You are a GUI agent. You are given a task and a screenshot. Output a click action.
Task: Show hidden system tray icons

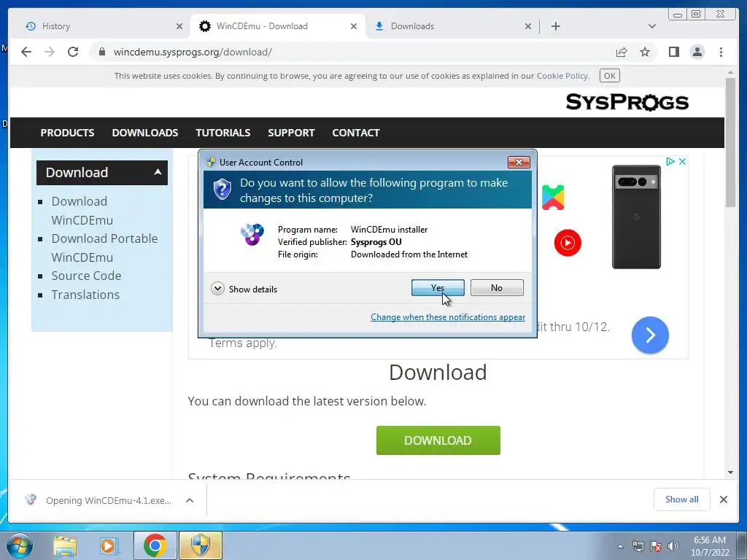click(x=620, y=547)
